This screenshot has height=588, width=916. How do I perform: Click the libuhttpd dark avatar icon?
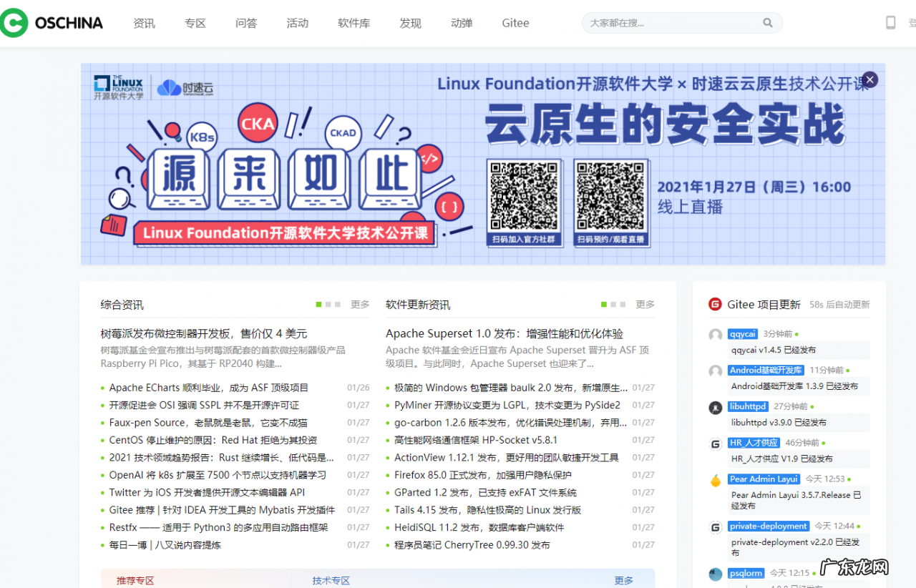point(715,408)
